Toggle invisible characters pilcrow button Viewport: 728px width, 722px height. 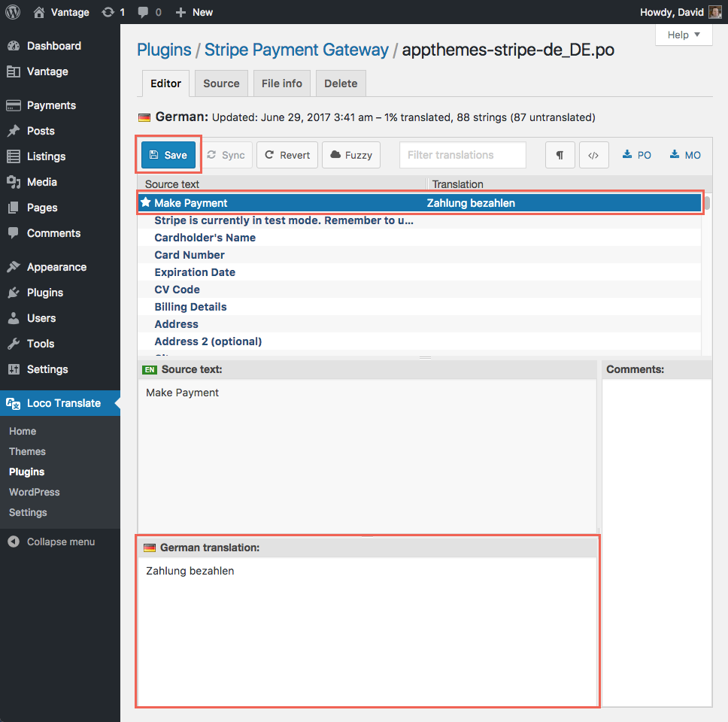pyautogui.click(x=560, y=155)
